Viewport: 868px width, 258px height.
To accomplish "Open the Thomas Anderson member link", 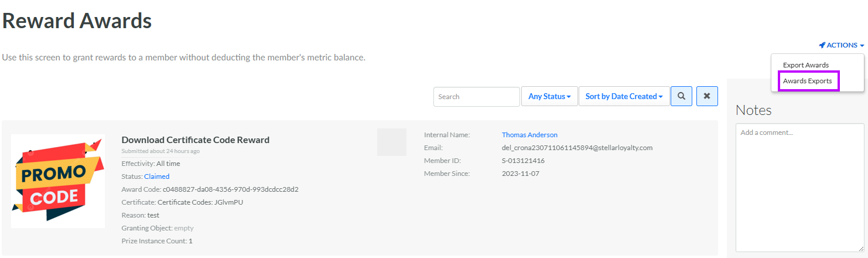I will 529,135.
